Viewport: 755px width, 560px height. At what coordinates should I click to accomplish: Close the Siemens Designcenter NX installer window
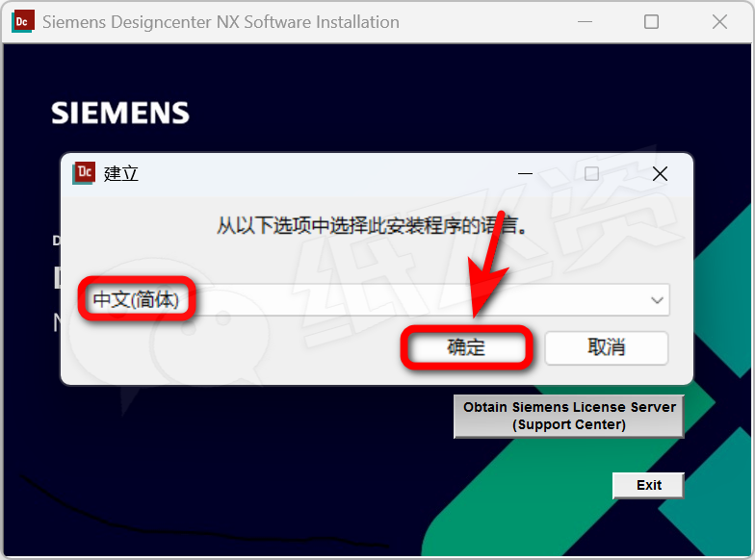click(719, 22)
